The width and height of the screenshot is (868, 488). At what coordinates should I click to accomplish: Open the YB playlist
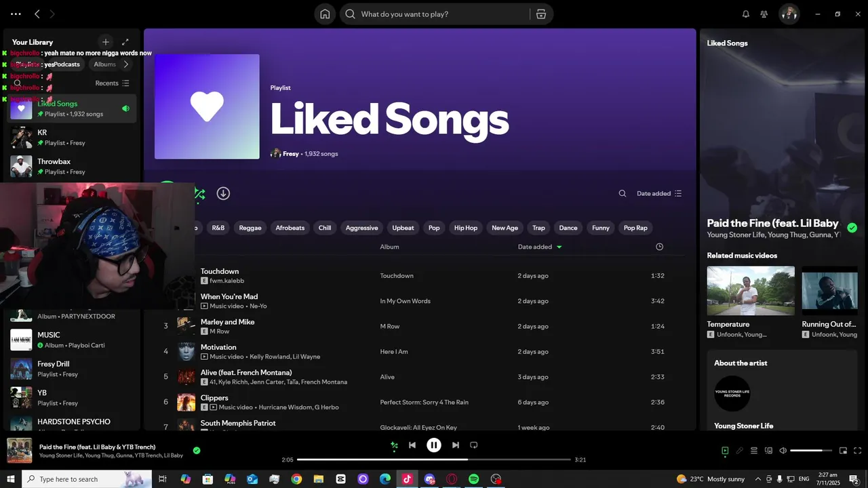[71, 398]
